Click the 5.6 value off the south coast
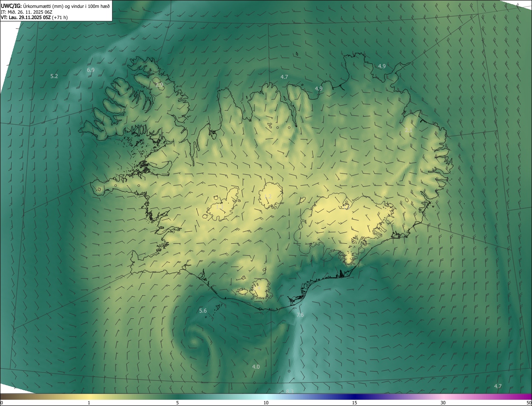This screenshot has height=406, width=532. coord(203,311)
